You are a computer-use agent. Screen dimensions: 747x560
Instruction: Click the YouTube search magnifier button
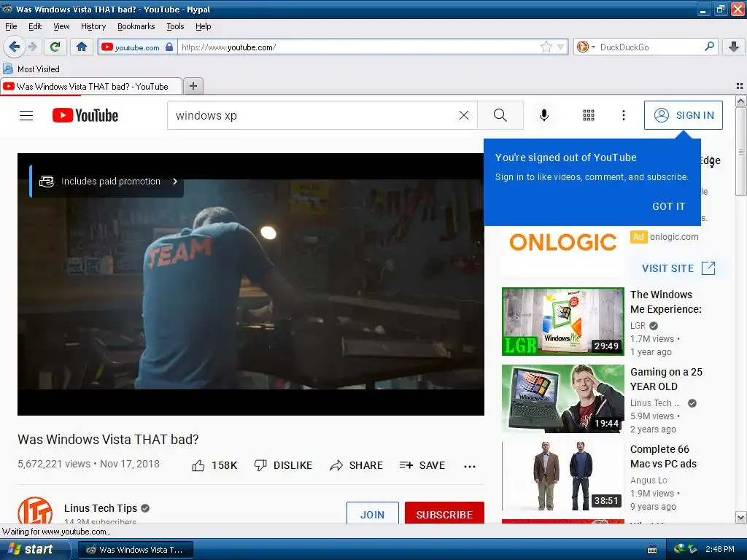(500, 115)
